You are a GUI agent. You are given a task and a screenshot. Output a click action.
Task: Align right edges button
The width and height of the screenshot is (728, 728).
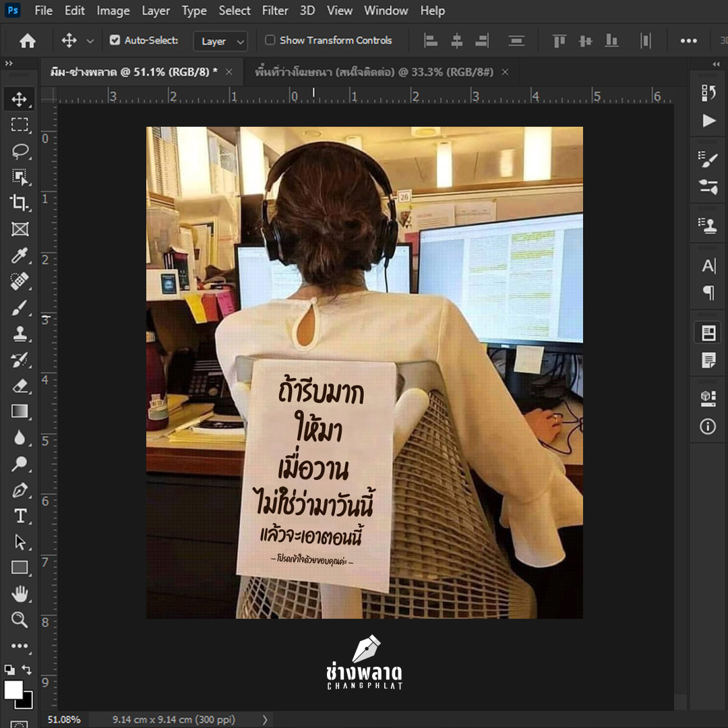click(482, 41)
